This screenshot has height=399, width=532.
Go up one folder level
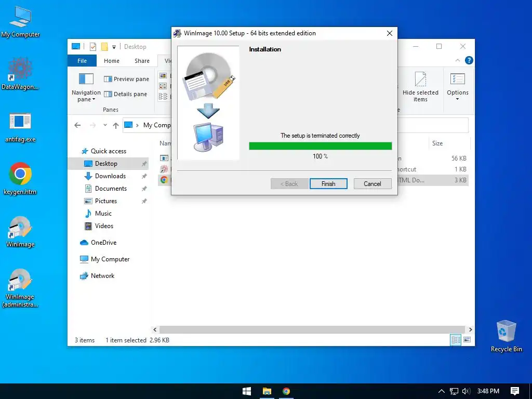tap(116, 126)
